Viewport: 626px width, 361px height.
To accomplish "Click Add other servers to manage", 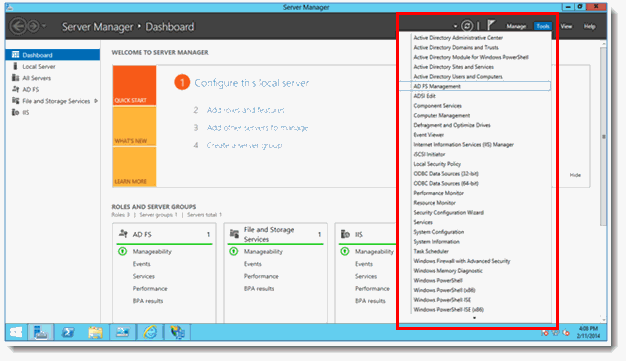I will click(258, 128).
